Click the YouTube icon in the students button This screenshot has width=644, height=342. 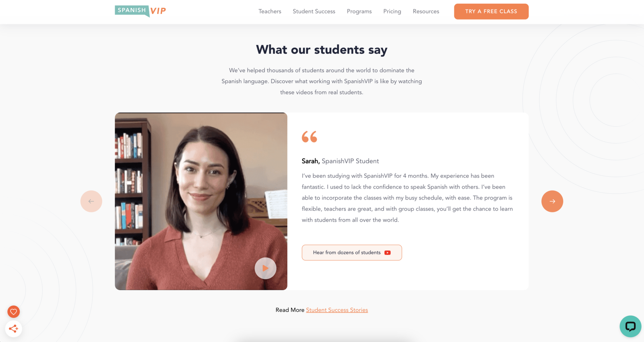[x=388, y=253]
